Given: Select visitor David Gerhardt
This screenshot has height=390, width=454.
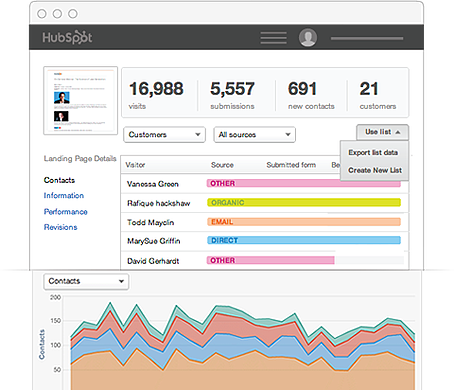Looking at the screenshot, I should pos(153,261).
